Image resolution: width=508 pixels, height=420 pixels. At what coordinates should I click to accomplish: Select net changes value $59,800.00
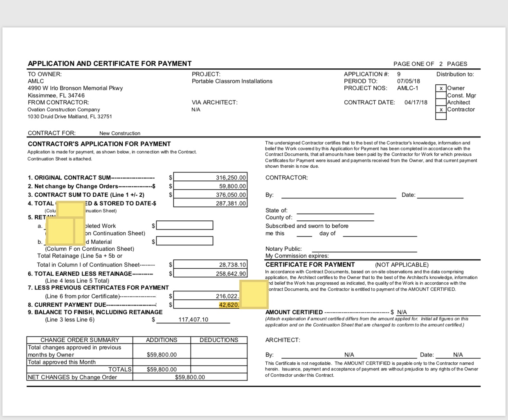pos(190,377)
